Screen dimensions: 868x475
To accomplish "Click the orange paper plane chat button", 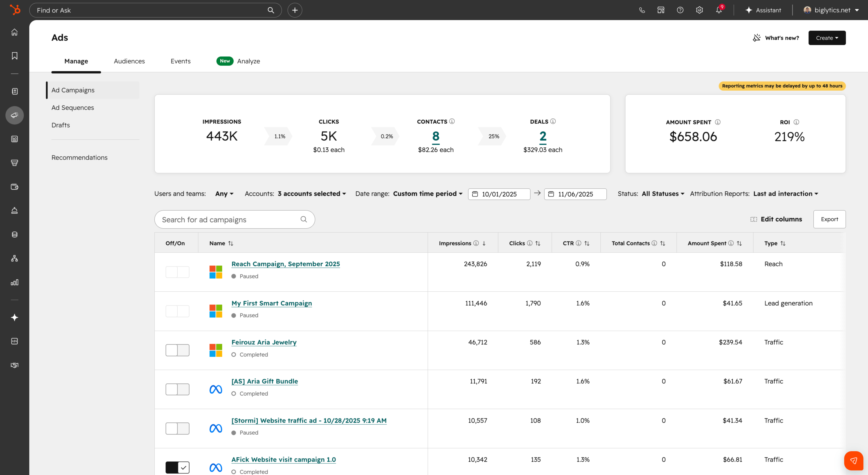I will point(854,461).
